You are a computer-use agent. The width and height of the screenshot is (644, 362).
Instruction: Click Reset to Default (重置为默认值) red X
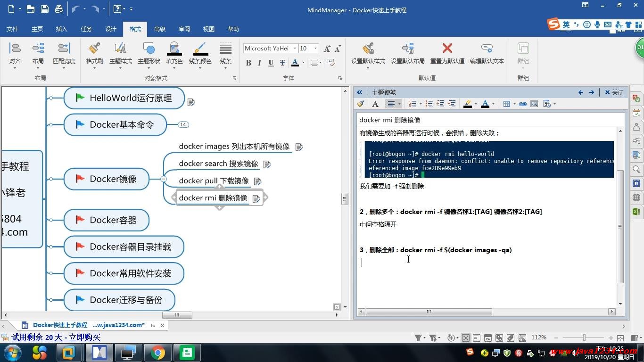pyautogui.click(x=447, y=48)
